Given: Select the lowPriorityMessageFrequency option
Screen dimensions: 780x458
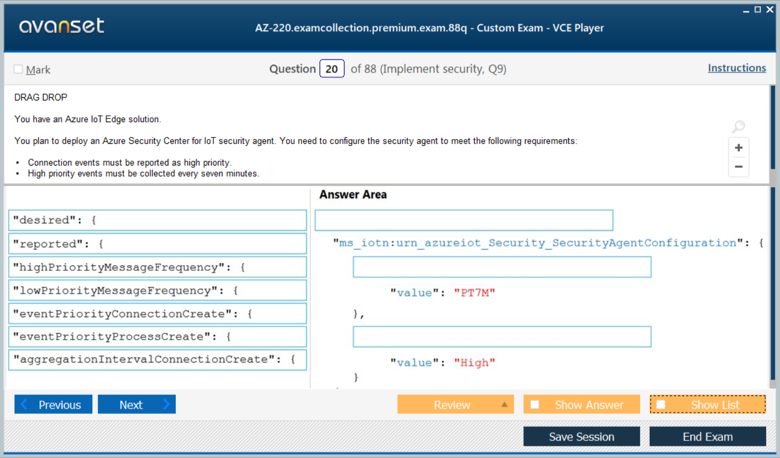Looking at the screenshot, I should [x=157, y=290].
